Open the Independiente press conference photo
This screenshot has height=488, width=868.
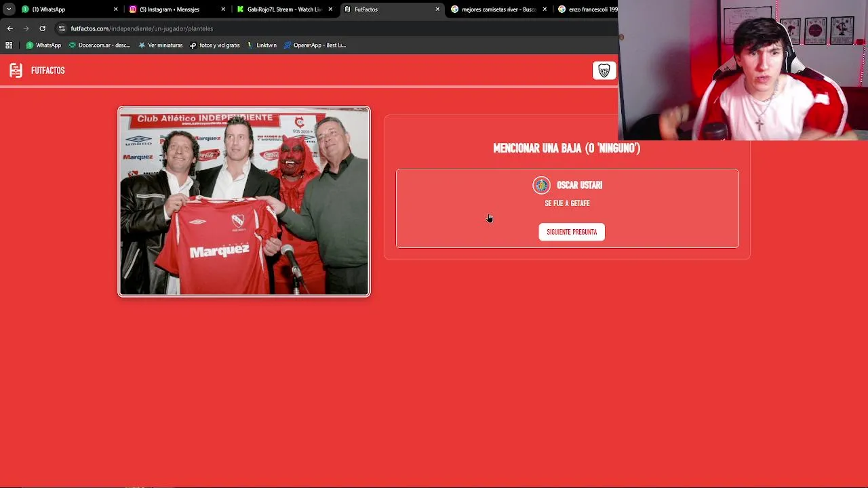[x=244, y=201]
